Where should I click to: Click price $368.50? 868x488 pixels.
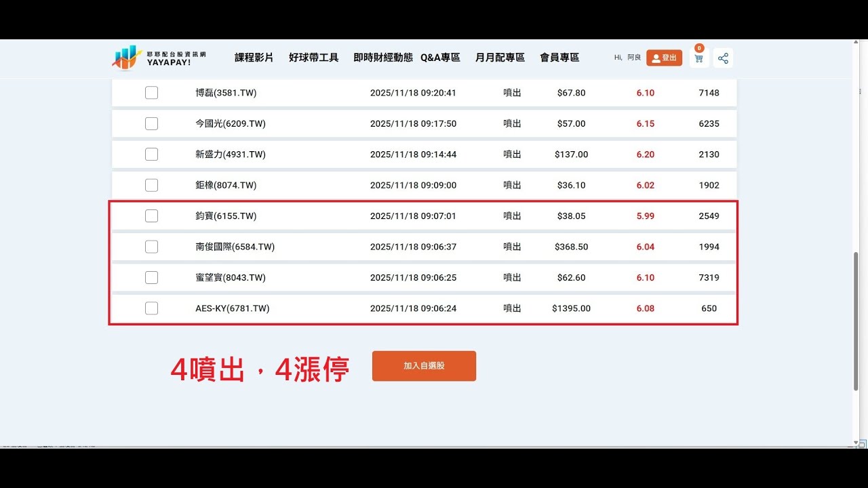tap(571, 247)
